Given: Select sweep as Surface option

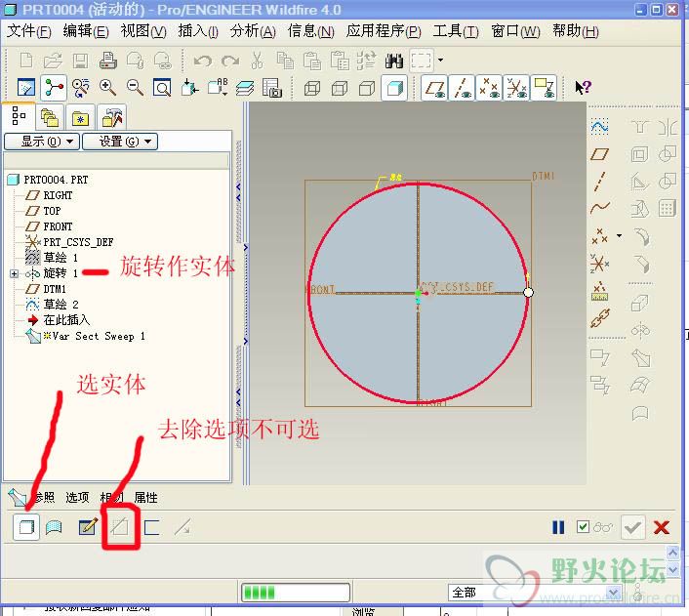Looking at the screenshot, I should coord(54,527).
